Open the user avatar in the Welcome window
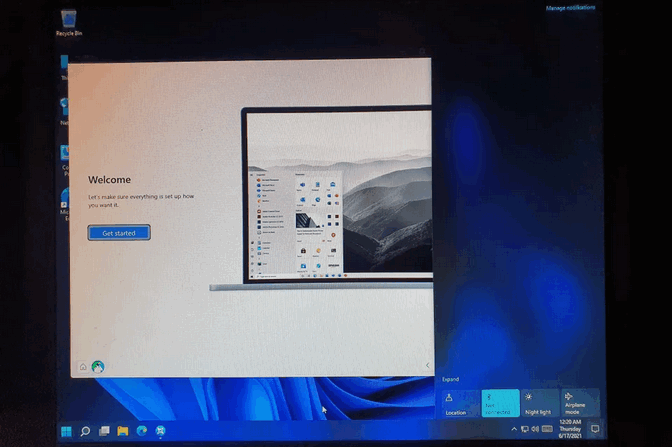 [x=98, y=367]
